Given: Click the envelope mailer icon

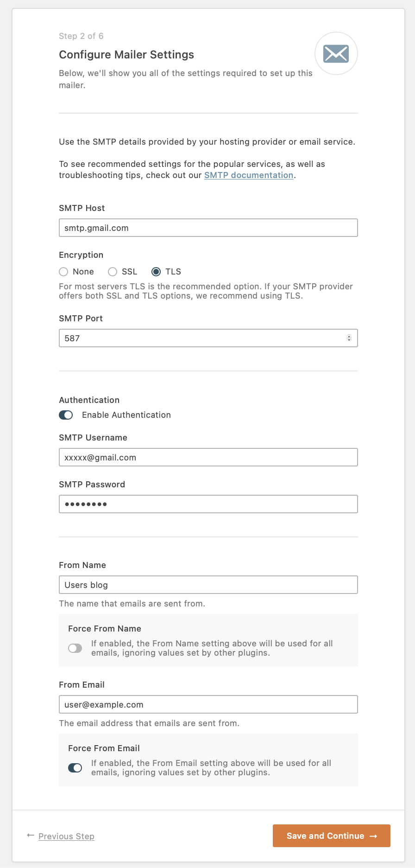Looking at the screenshot, I should [336, 53].
